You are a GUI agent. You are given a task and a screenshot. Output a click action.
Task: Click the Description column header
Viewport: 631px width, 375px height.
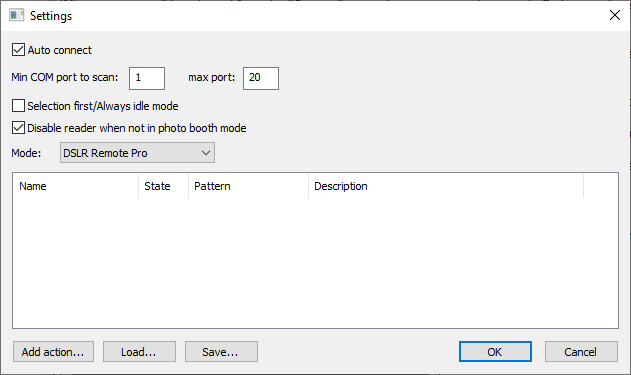tap(446, 186)
